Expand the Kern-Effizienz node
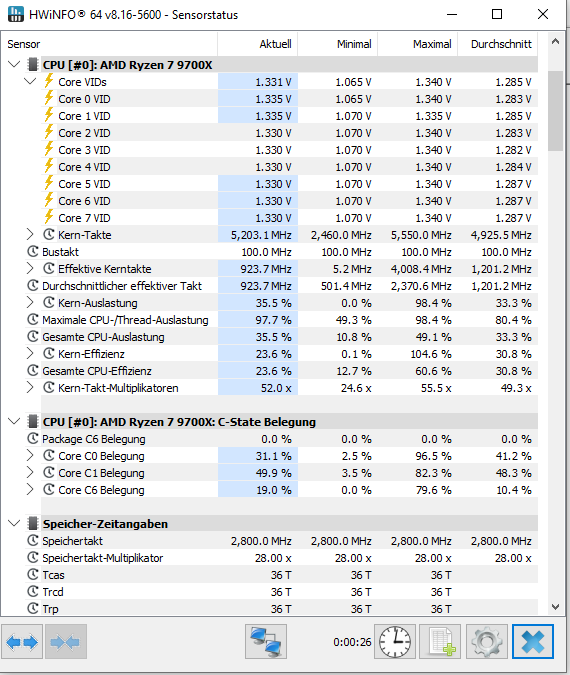Image resolution: width=570 pixels, height=675 pixels. [30, 353]
